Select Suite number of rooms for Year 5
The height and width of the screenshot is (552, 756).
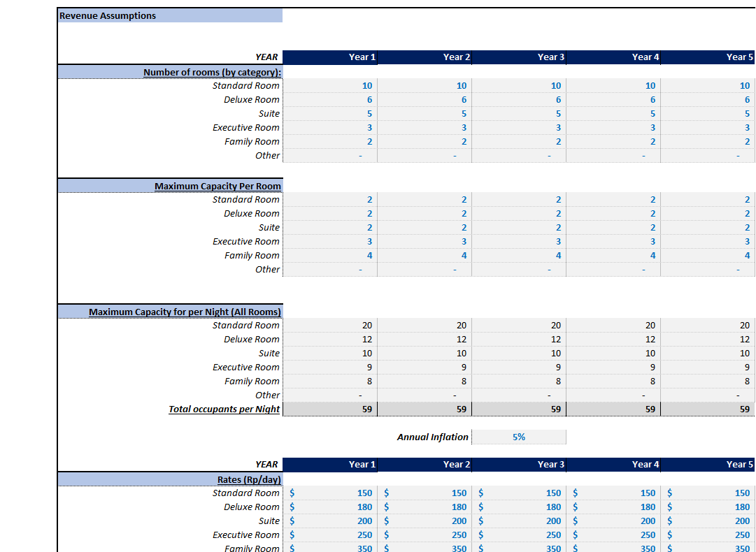(x=708, y=113)
